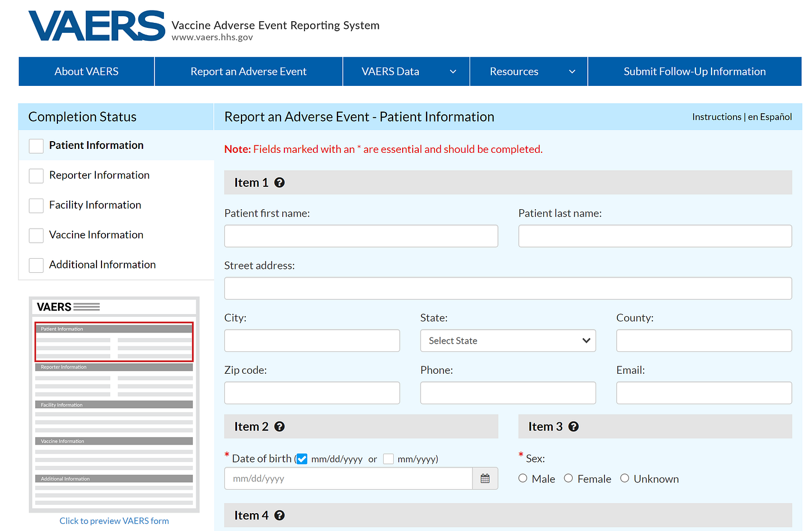The image size is (812, 531).
Task: Open the help icon next to Item 1
Action: 279,182
